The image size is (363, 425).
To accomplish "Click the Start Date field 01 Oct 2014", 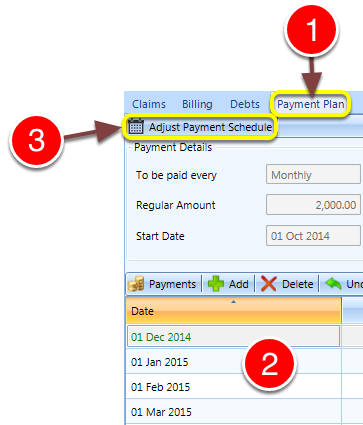I will click(313, 236).
